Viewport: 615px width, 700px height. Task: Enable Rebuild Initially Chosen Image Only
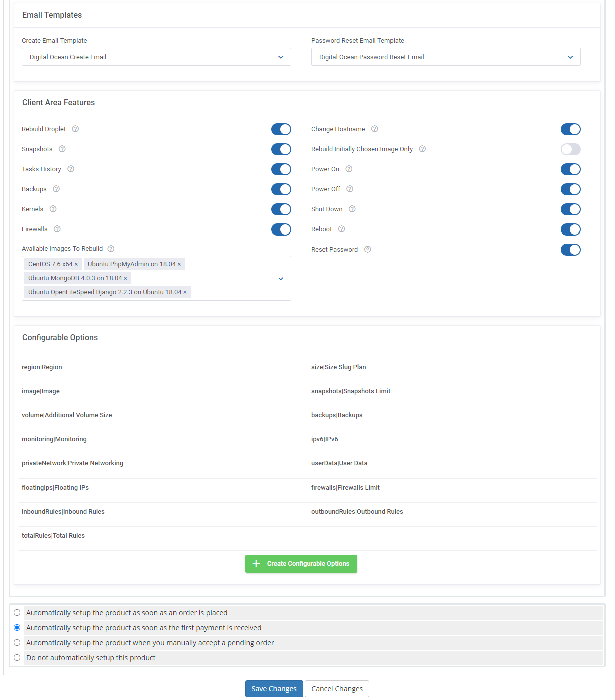(571, 149)
